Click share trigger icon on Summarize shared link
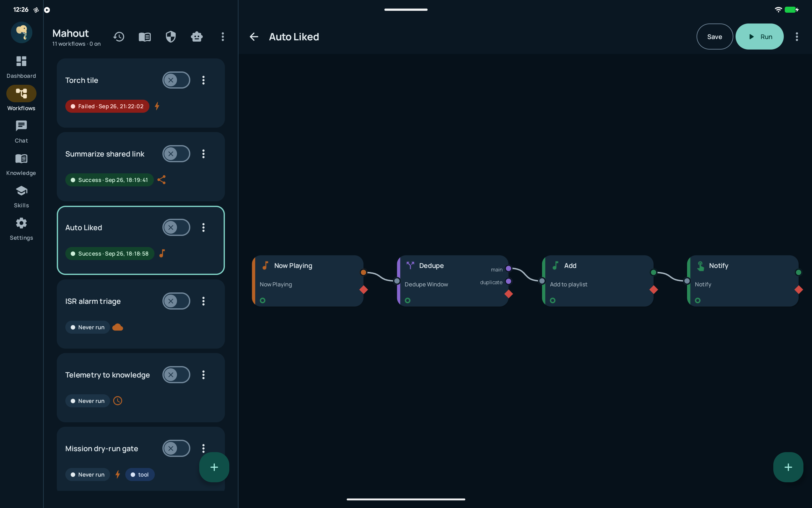 (x=161, y=180)
